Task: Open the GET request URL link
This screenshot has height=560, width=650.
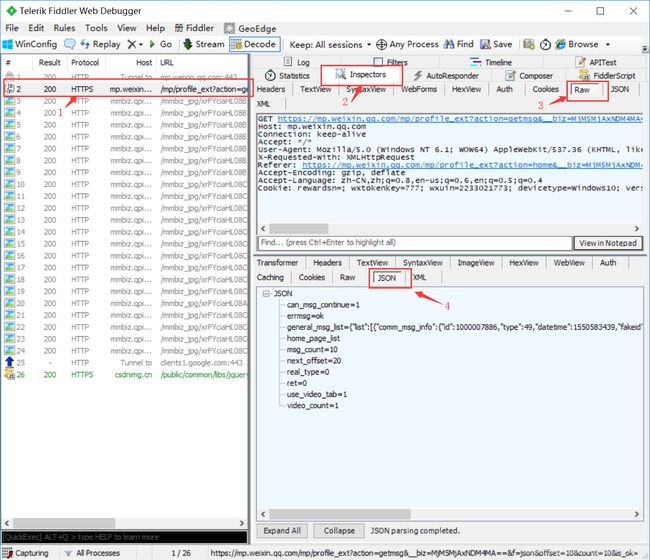Action: (x=460, y=119)
